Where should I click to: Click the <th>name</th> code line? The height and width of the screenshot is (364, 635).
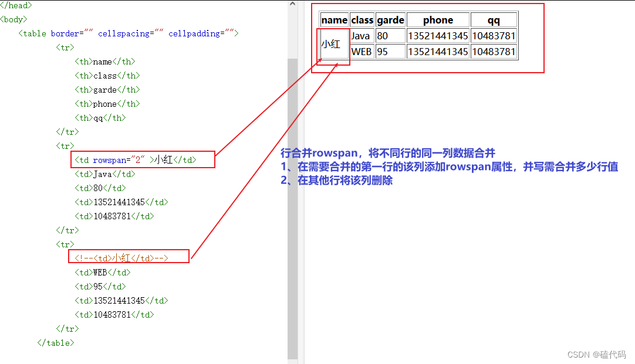click(x=105, y=62)
